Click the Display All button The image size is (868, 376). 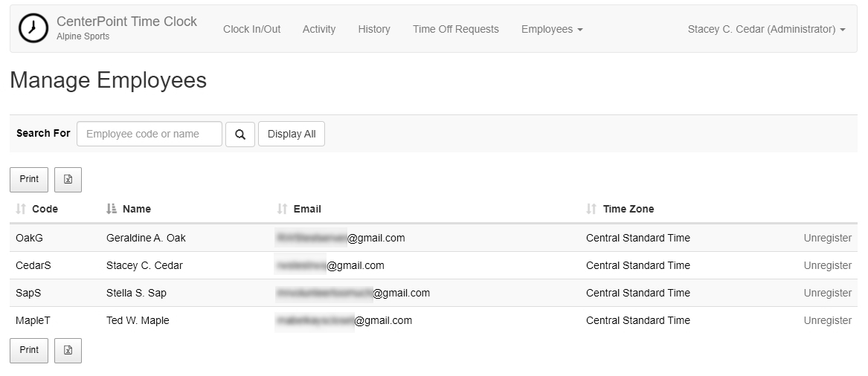pos(292,134)
